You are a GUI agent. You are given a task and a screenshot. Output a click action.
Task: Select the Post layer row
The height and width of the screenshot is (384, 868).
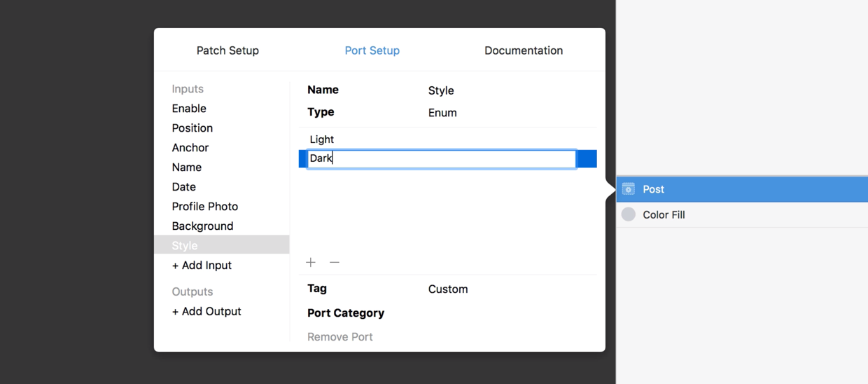742,189
